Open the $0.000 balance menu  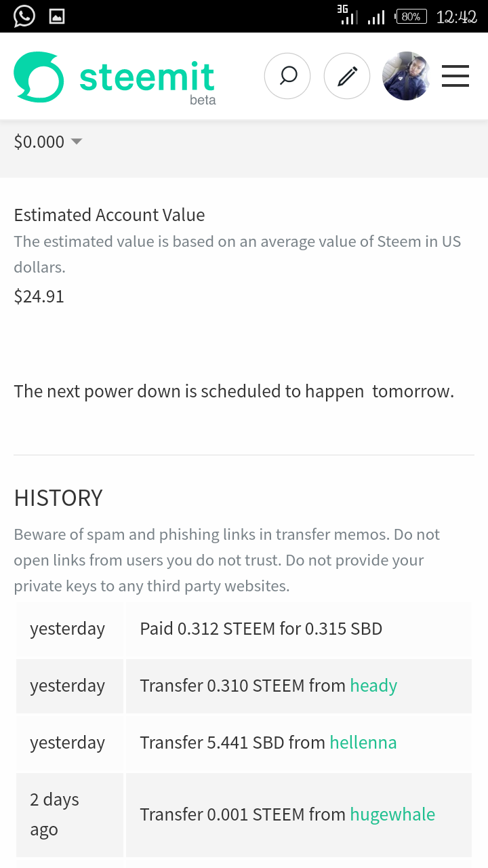pyautogui.click(x=48, y=141)
